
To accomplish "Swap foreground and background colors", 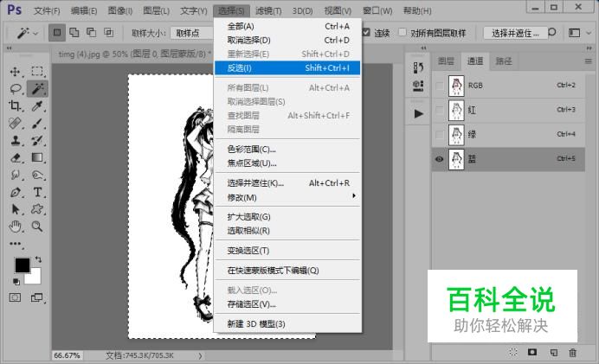I will 38,259.
